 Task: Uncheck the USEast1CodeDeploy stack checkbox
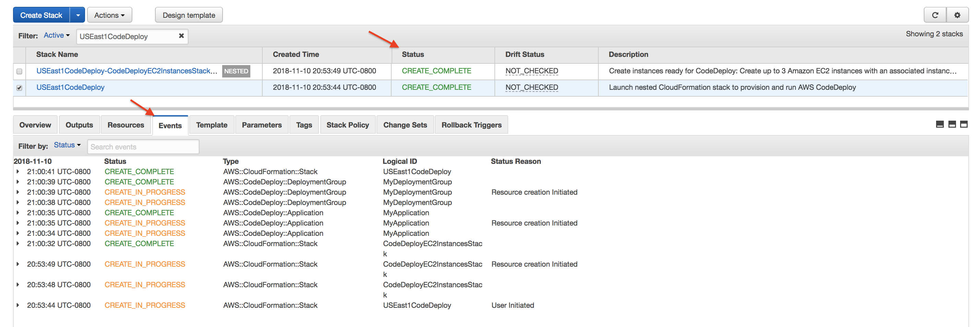(20, 88)
